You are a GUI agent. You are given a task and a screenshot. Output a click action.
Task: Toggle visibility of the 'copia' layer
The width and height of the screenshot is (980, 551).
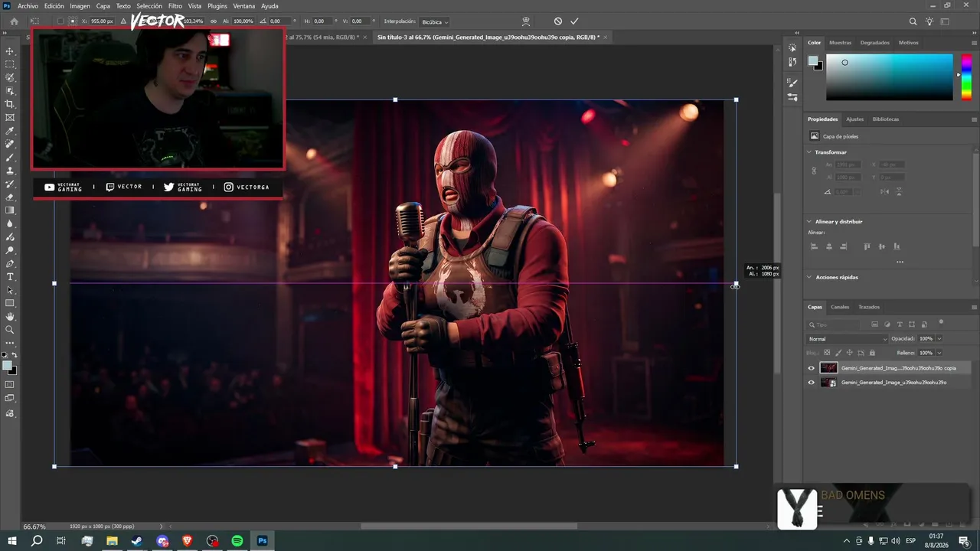click(812, 368)
